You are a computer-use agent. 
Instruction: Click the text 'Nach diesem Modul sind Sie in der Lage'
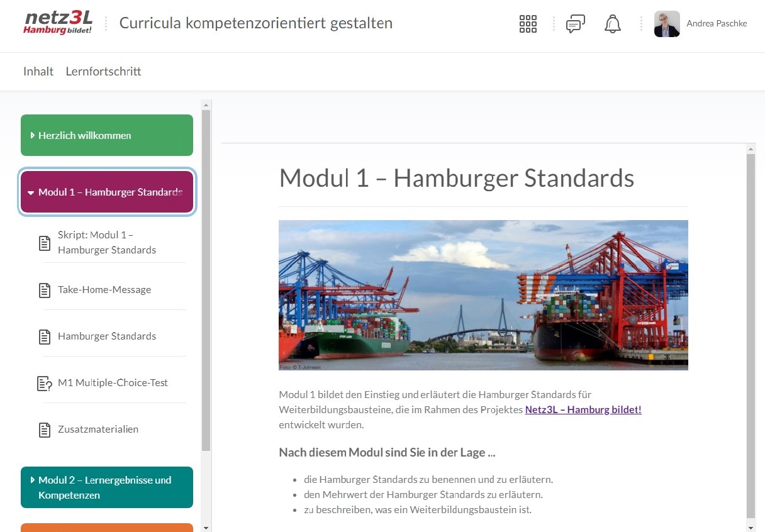pyautogui.click(x=387, y=452)
